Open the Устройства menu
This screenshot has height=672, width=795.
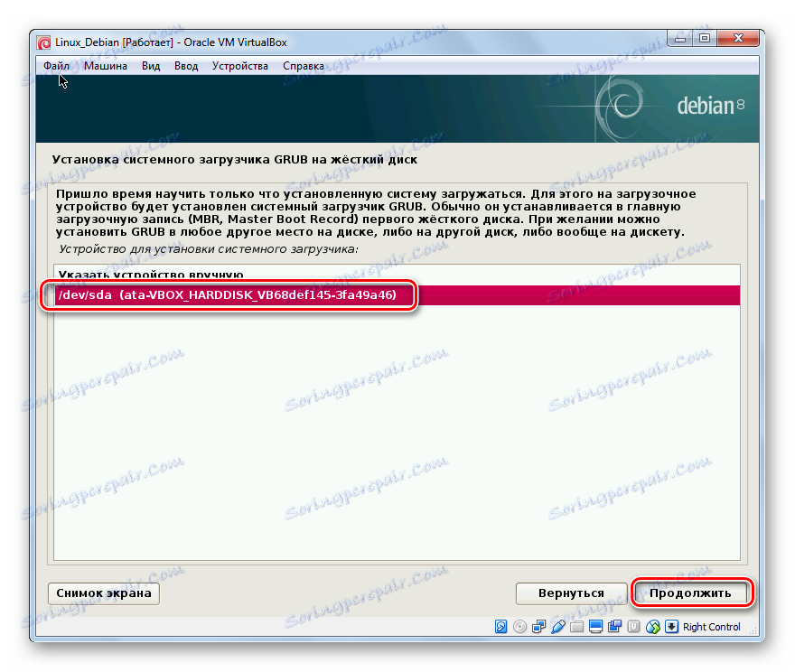pos(239,66)
